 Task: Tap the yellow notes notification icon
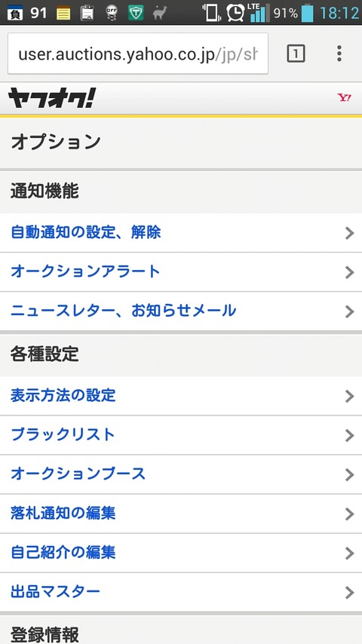63,13
